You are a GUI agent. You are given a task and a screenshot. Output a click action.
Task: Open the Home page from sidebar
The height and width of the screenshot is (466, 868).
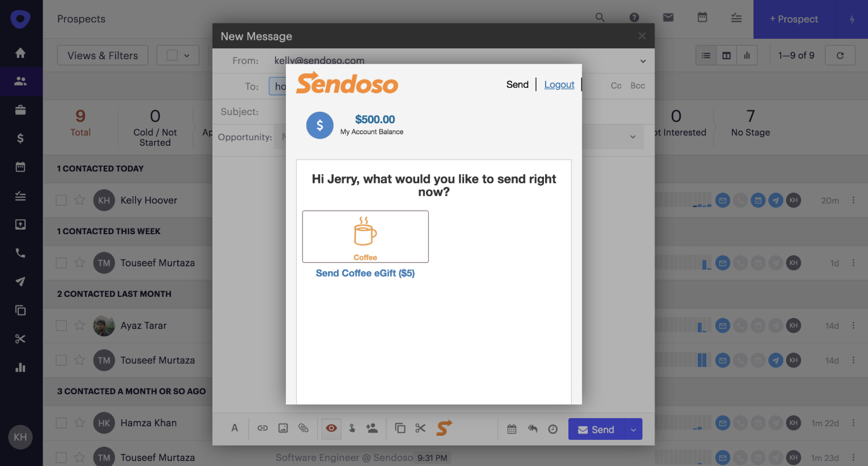click(21, 53)
